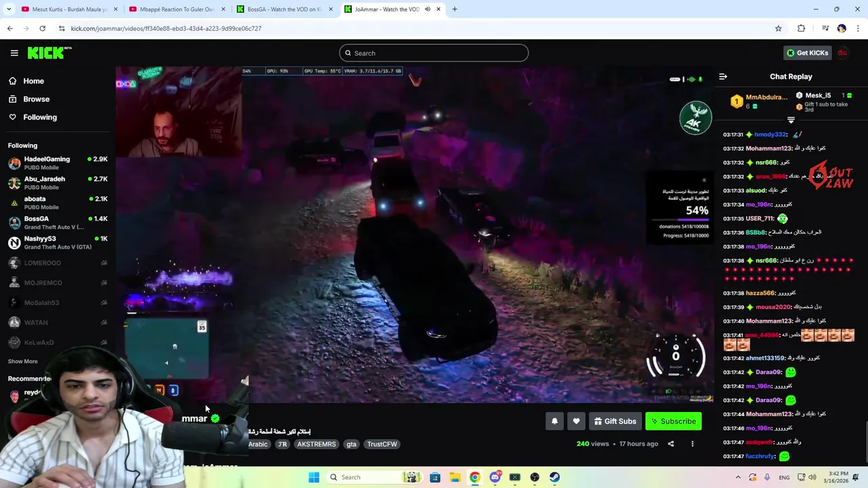
Task: Open Nashyy53 channel in Following list
Action: click(58, 243)
